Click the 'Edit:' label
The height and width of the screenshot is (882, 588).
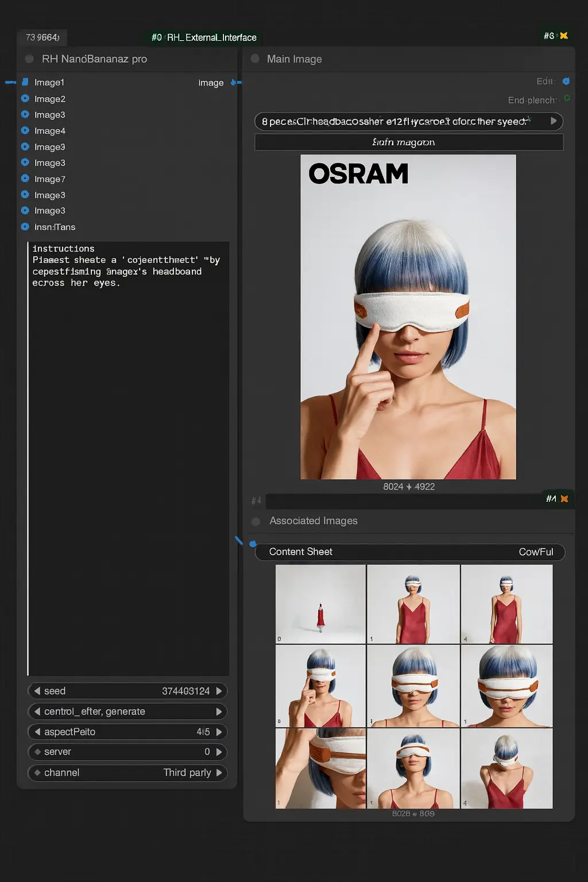click(x=546, y=82)
